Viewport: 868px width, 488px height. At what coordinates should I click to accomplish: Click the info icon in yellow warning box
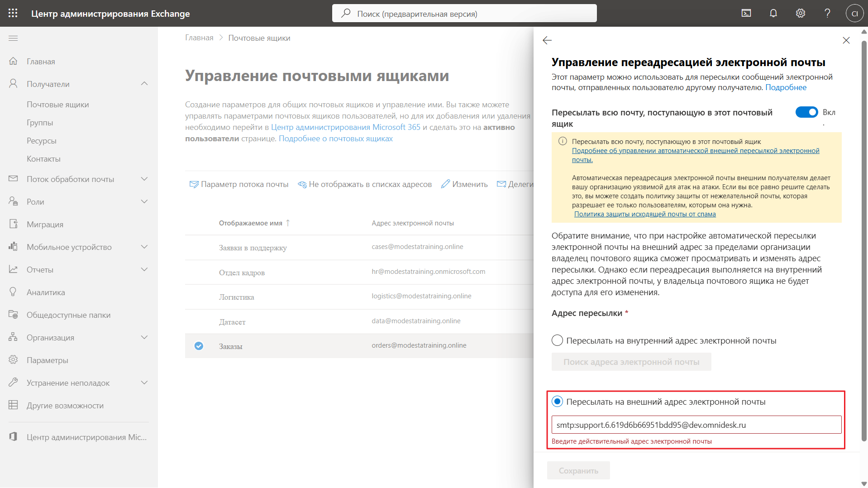click(563, 141)
